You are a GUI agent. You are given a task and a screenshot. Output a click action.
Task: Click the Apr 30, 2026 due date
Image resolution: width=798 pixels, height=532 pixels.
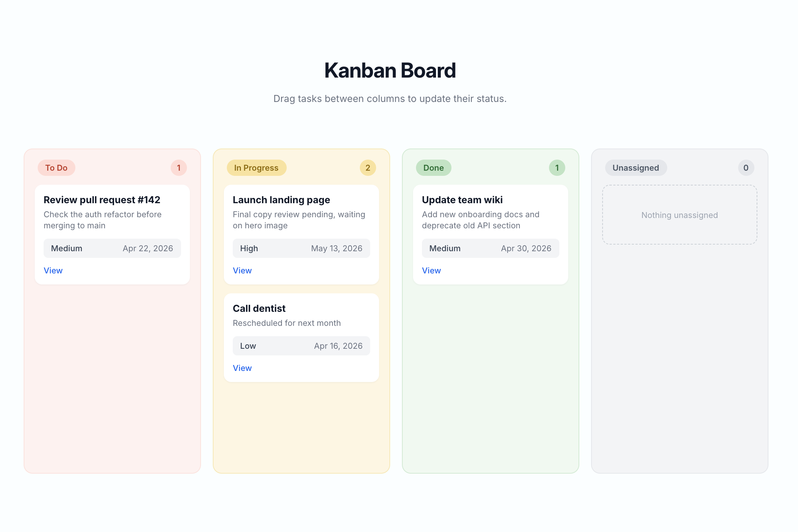tap(526, 248)
